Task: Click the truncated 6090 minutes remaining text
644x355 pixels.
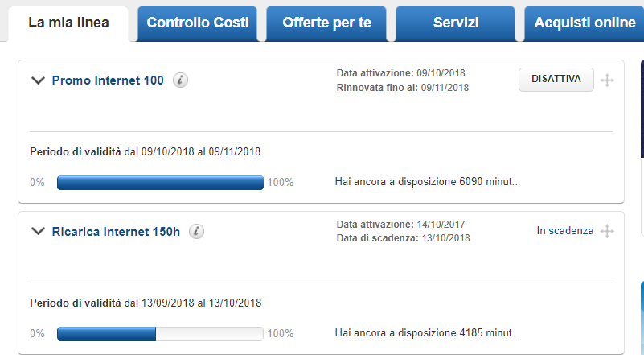Action: pos(427,182)
